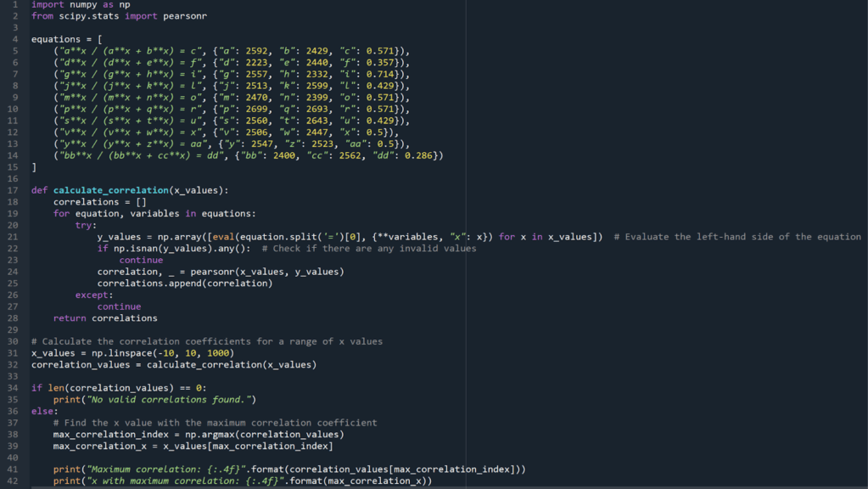
Task: Click the return keyword on line 28
Action: [x=70, y=318]
